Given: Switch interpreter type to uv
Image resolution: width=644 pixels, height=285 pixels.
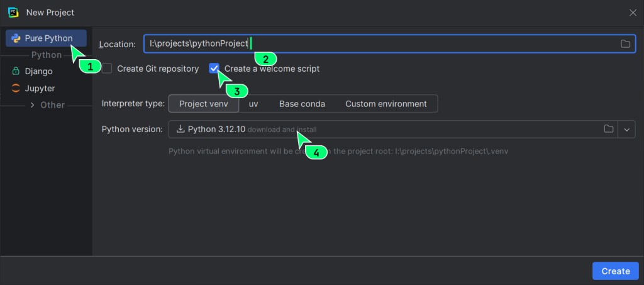Looking at the screenshot, I should coord(253,104).
